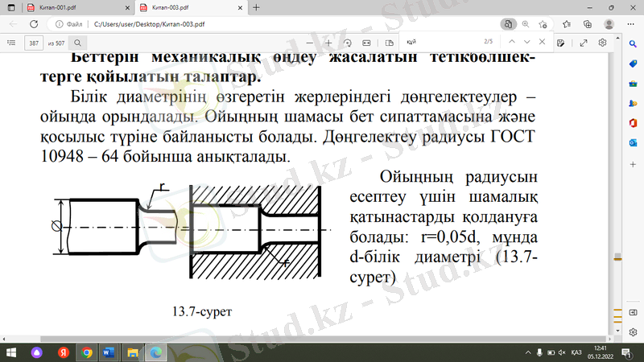Open PDF viewer settings gear

click(x=601, y=41)
